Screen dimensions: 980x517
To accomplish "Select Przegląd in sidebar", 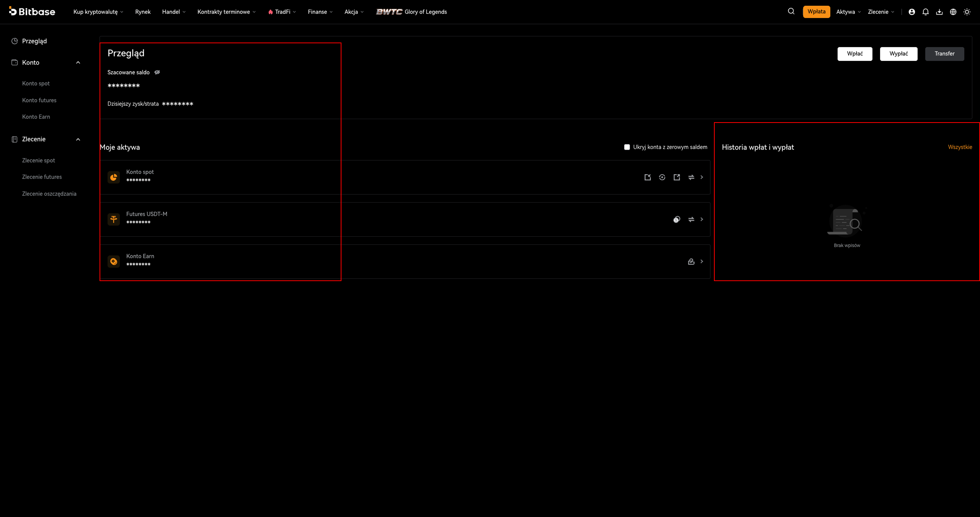I will click(x=34, y=41).
